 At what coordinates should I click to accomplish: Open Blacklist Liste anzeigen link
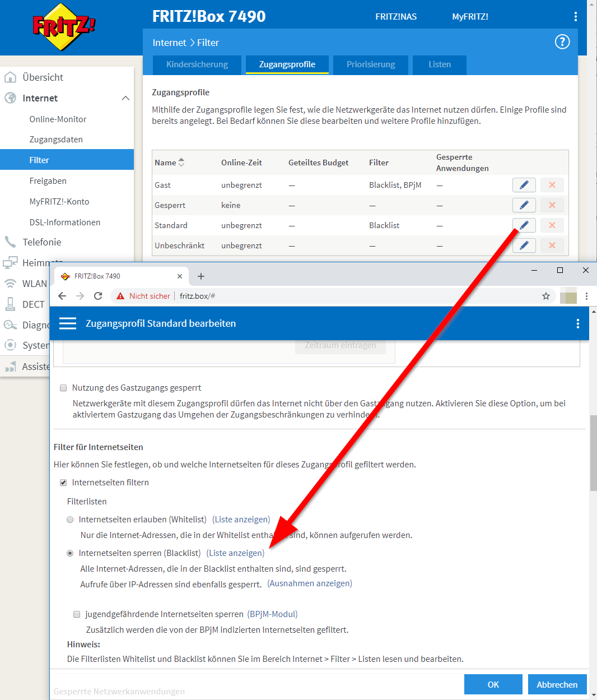[x=235, y=553]
